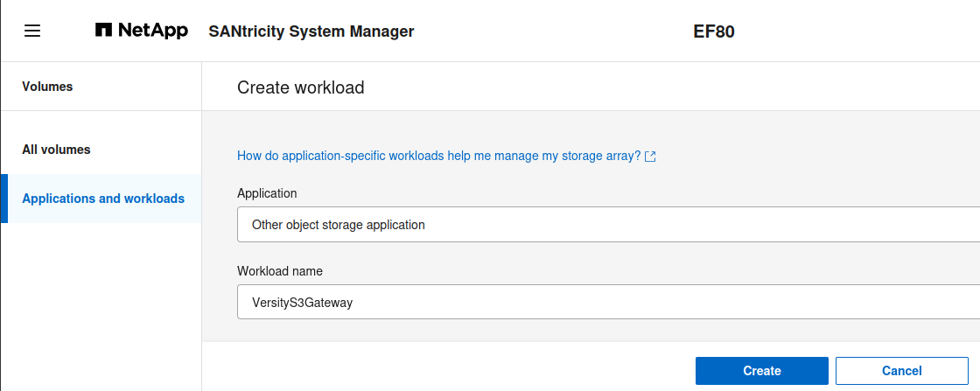Click the SANtricity System Manager title

pos(311,31)
